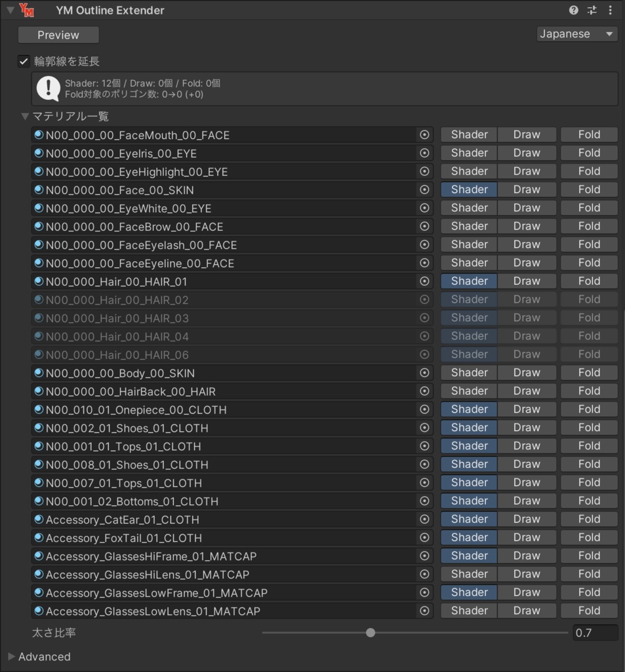Click the YM Outline Extender title text
The width and height of the screenshot is (625, 672).
click(110, 10)
